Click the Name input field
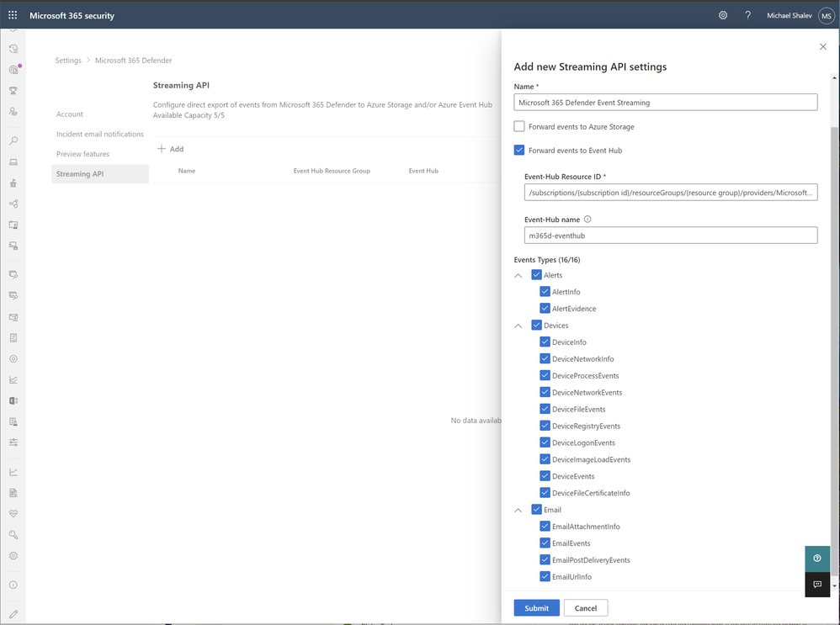 point(666,103)
